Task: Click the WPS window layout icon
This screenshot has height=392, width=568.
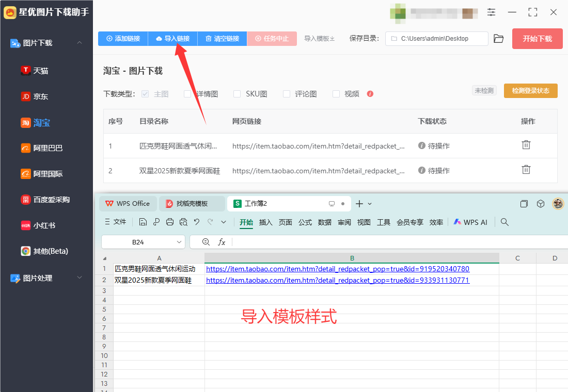Action: [x=524, y=204]
